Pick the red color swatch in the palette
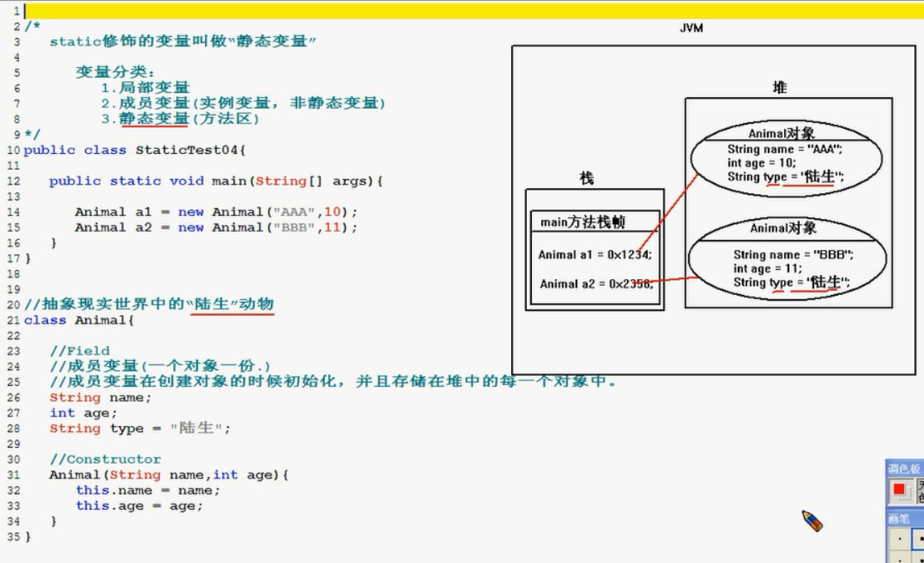This screenshot has height=563, width=924. coord(899,490)
